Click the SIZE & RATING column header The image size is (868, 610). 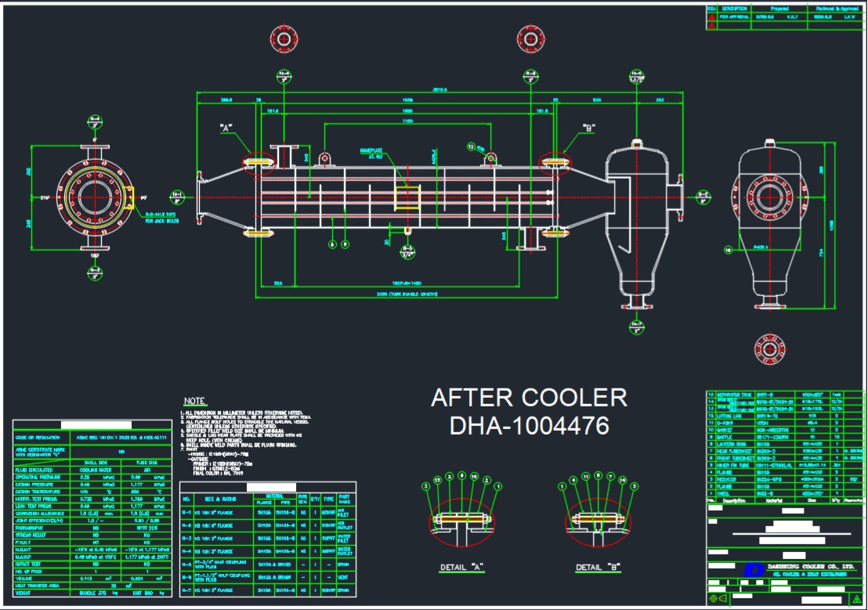pyautogui.click(x=220, y=500)
